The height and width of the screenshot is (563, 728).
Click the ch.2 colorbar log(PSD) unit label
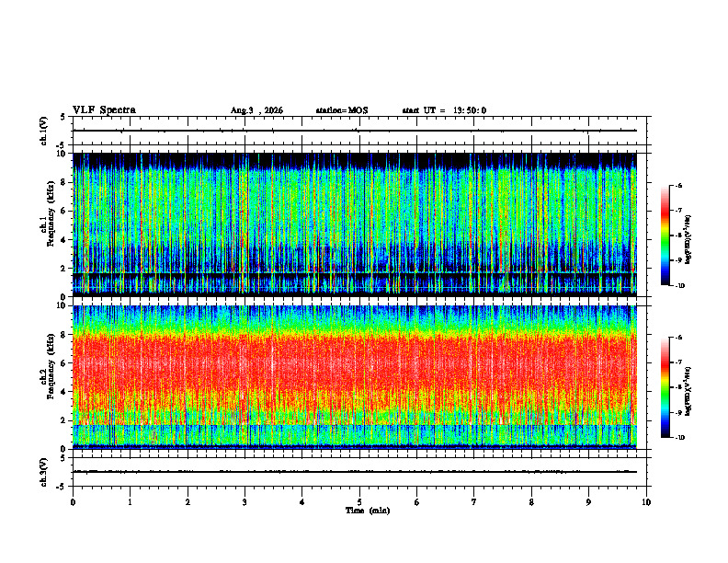(x=688, y=392)
